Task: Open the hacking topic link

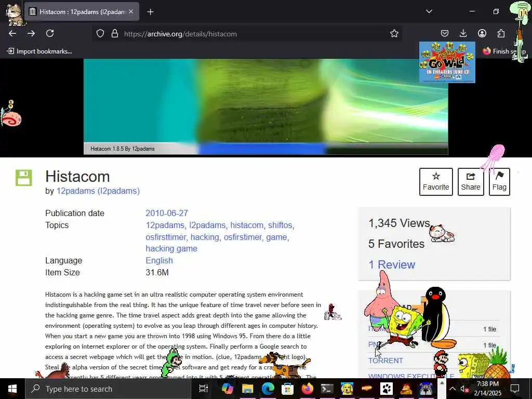Action: pos(205,237)
